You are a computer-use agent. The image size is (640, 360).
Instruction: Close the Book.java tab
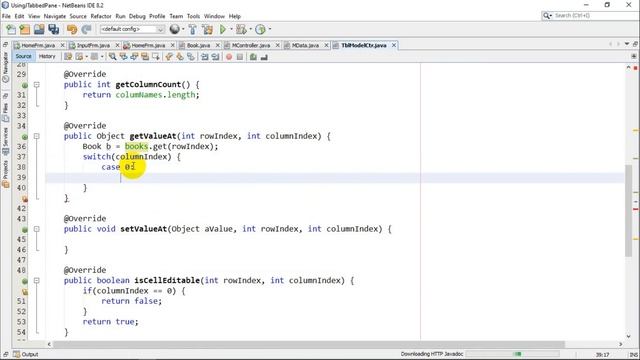(218, 45)
